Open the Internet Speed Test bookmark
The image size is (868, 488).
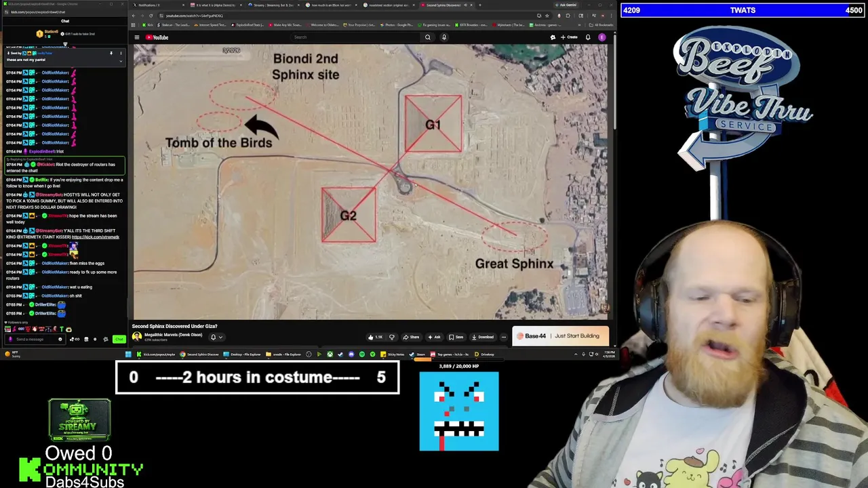click(x=210, y=25)
